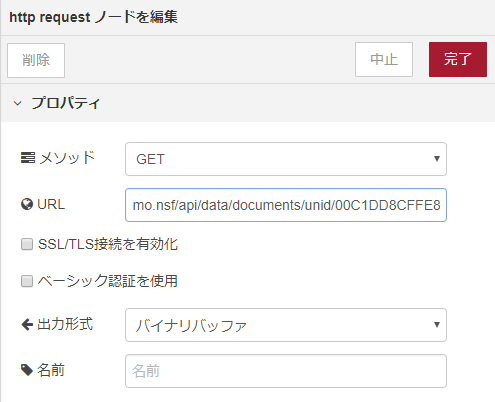Click the arrow on the バイナリバッファ combo box
495x402 pixels.
437,325
